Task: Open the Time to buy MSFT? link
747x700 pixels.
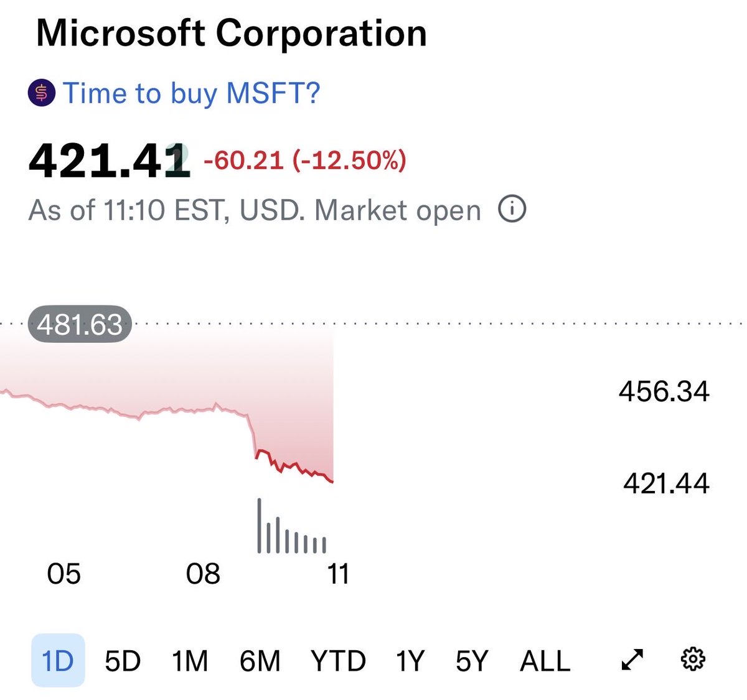Action: pyautogui.click(x=191, y=93)
